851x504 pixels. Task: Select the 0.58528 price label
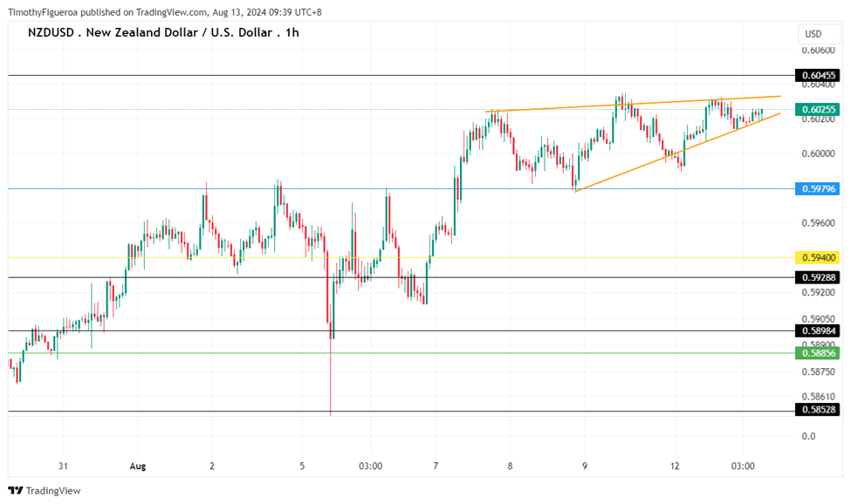tap(817, 409)
